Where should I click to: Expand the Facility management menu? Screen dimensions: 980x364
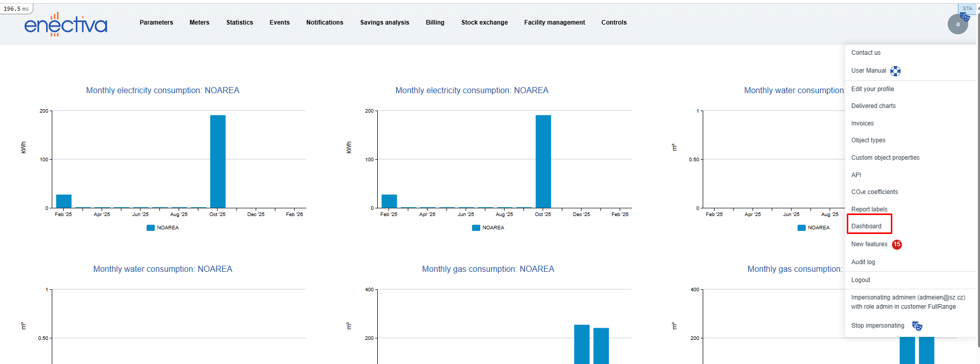click(554, 23)
